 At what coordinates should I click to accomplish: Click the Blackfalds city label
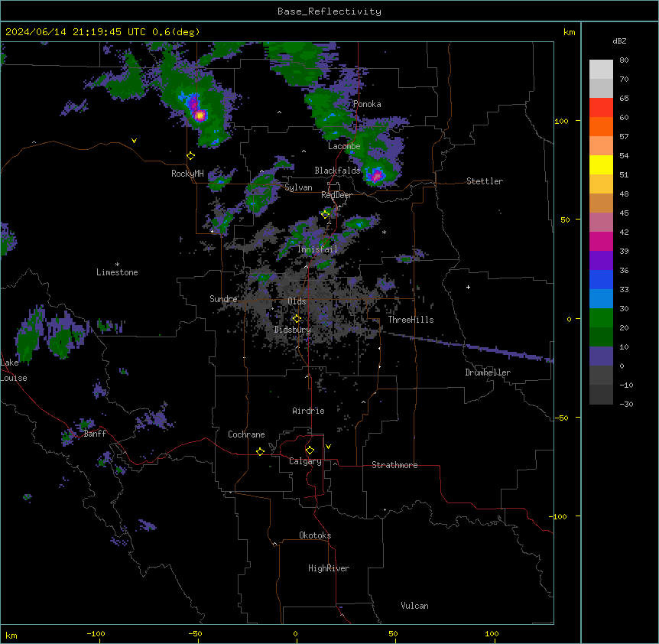(x=337, y=171)
